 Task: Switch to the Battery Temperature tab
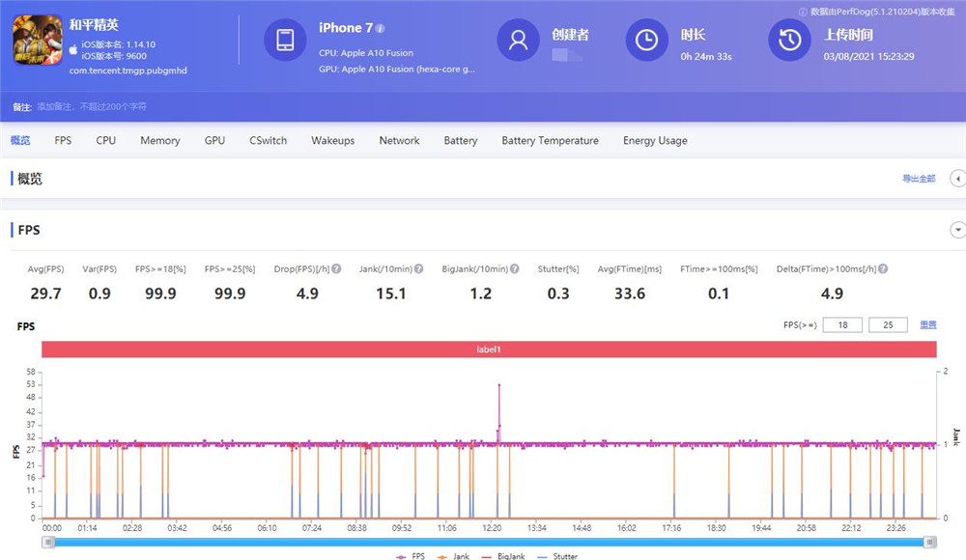(x=550, y=141)
